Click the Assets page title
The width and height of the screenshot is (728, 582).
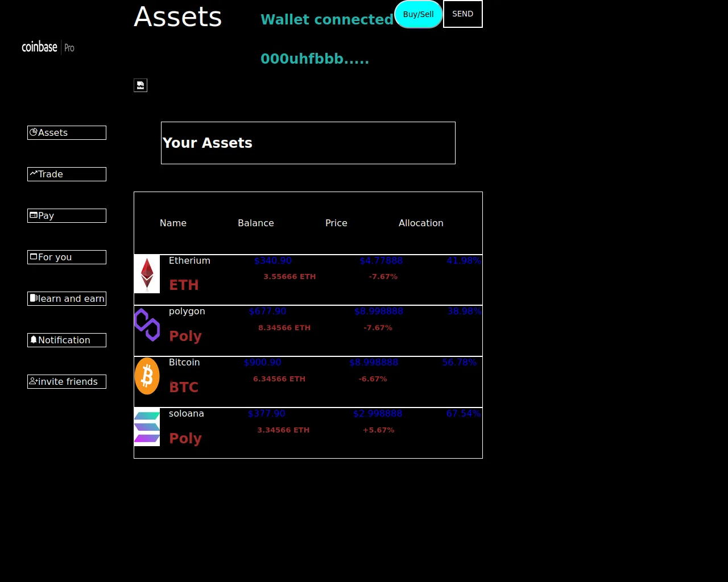point(177,16)
